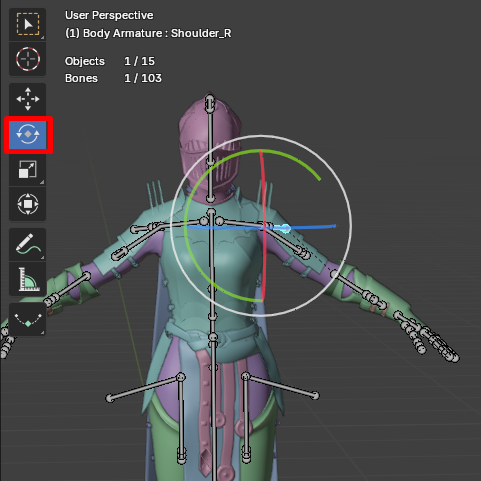Activate the Measure ruler tool
Viewport: 481px width, 481px height.
[x=28, y=279]
